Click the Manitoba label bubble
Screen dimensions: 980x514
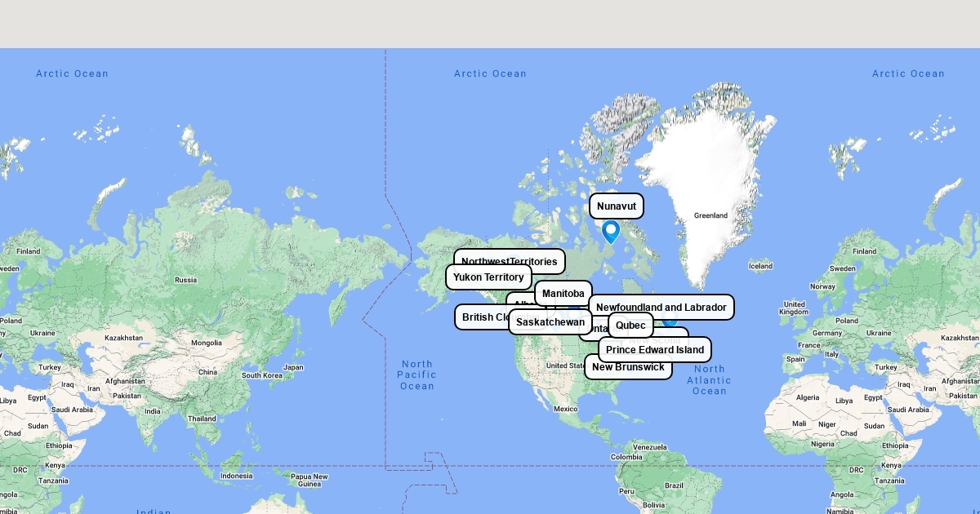click(563, 294)
